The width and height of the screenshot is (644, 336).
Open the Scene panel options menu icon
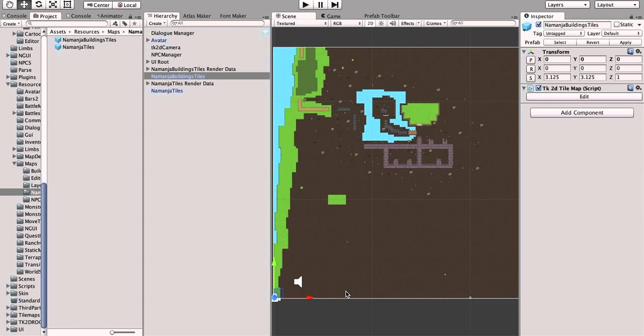[x=514, y=16]
